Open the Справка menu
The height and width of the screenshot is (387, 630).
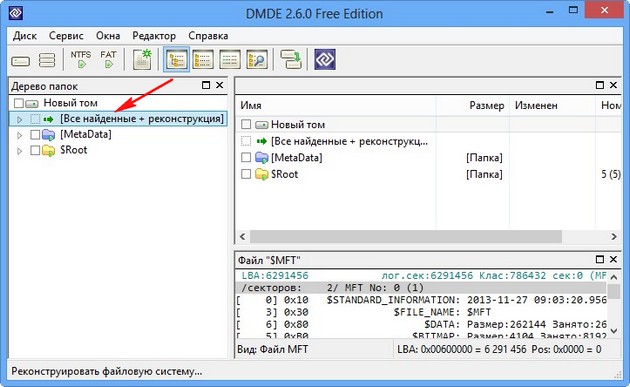pos(208,36)
